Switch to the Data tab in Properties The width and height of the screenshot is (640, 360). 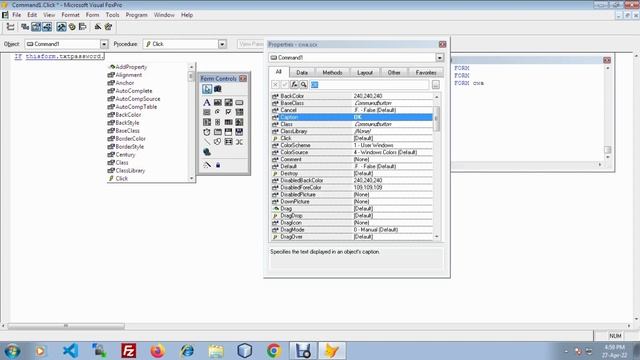pyautogui.click(x=302, y=73)
